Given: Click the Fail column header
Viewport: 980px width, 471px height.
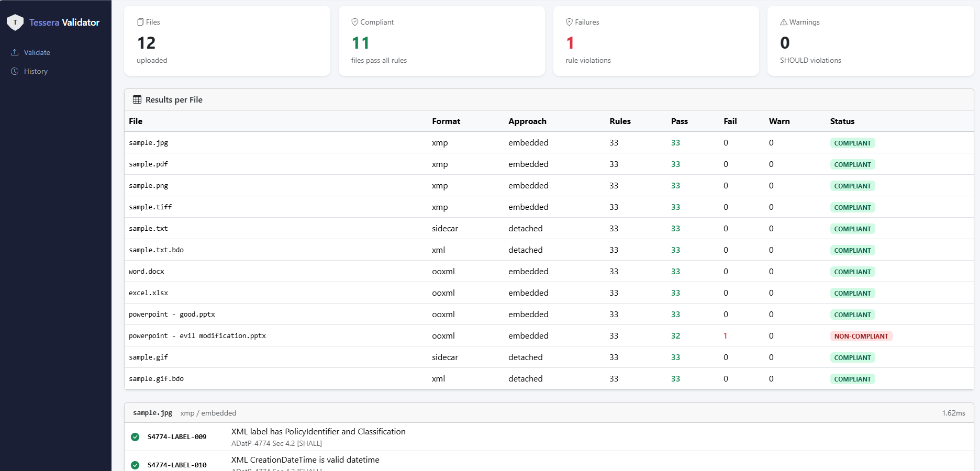Looking at the screenshot, I should click(x=730, y=121).
